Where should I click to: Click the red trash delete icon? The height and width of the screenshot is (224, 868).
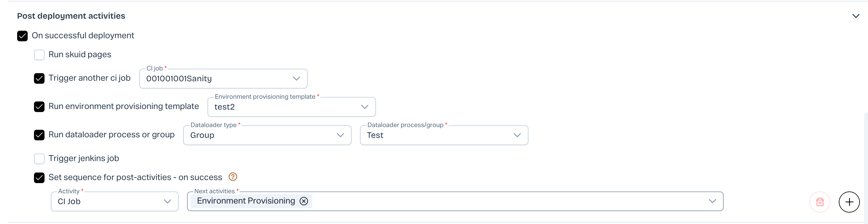[x=820, y=202]
